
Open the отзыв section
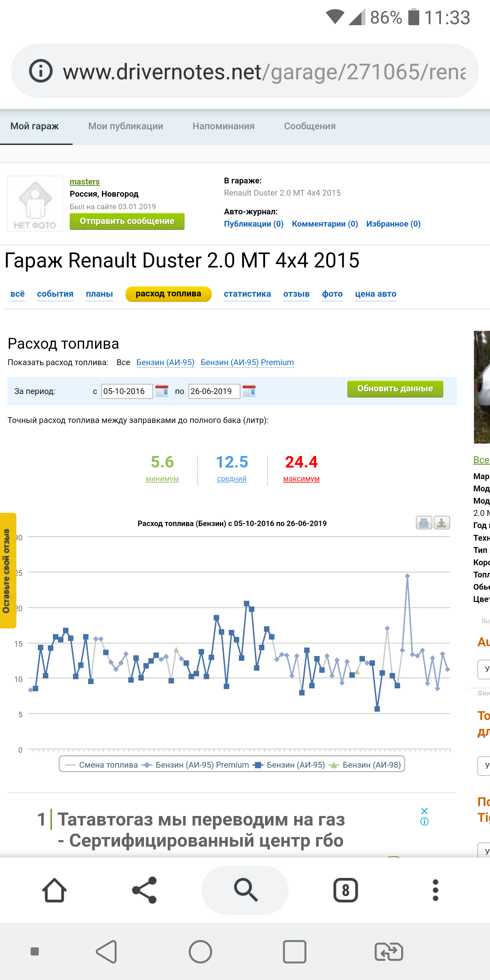tap(296, 294)
